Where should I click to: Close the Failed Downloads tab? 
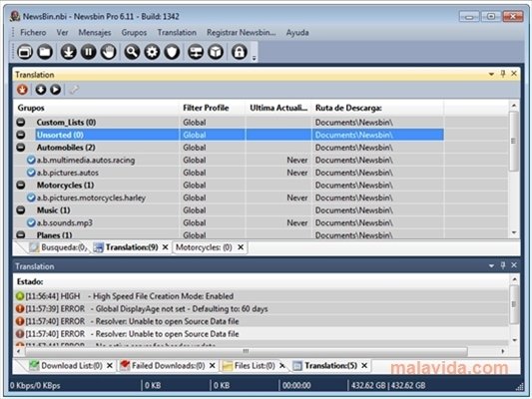(213, 365)
